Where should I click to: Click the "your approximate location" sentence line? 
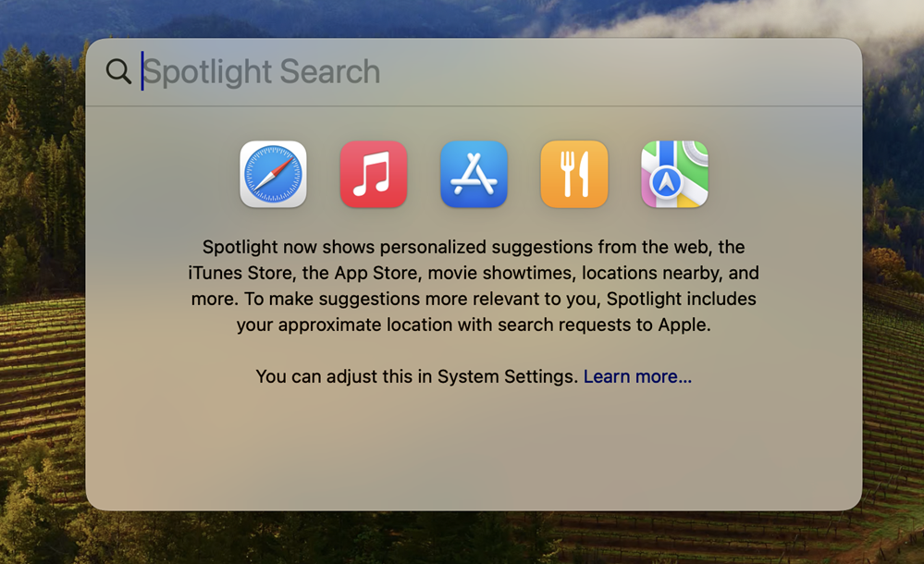pyautogui.click(x=474, y=325)
